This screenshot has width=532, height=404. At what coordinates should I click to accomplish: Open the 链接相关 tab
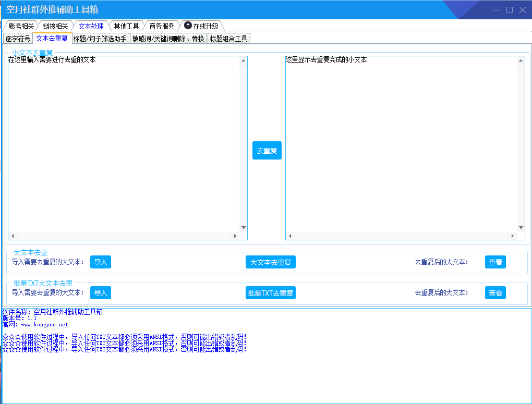(x=56, y=26)
